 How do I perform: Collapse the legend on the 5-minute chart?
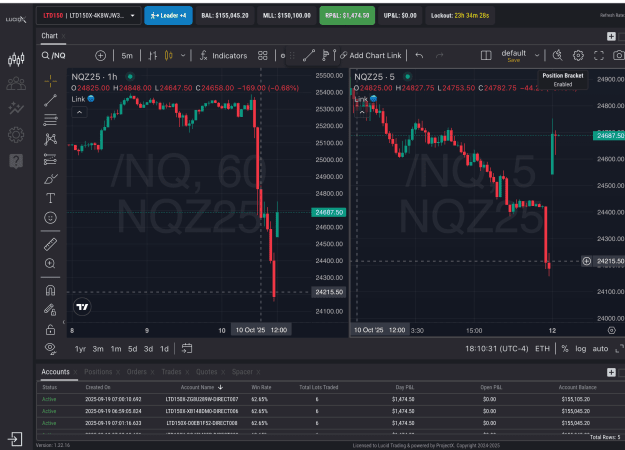(362, 112)
